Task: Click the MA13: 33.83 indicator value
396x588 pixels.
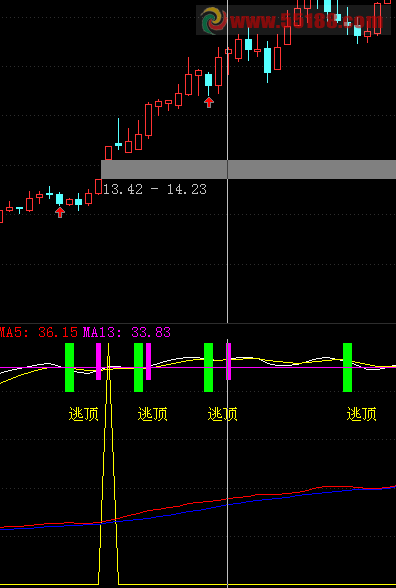Action: [127, 332]
